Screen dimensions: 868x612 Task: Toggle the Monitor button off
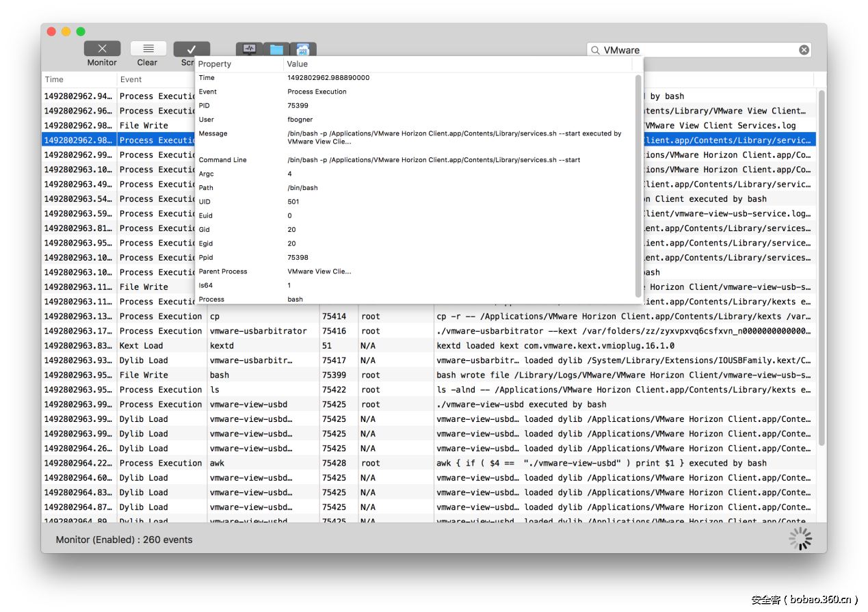click(x=102, y=49)
